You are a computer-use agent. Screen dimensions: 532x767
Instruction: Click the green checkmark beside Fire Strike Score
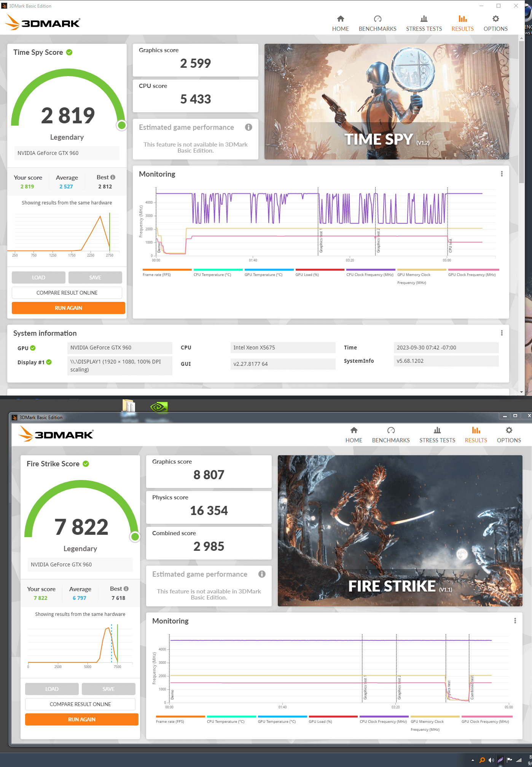point(86,464)
